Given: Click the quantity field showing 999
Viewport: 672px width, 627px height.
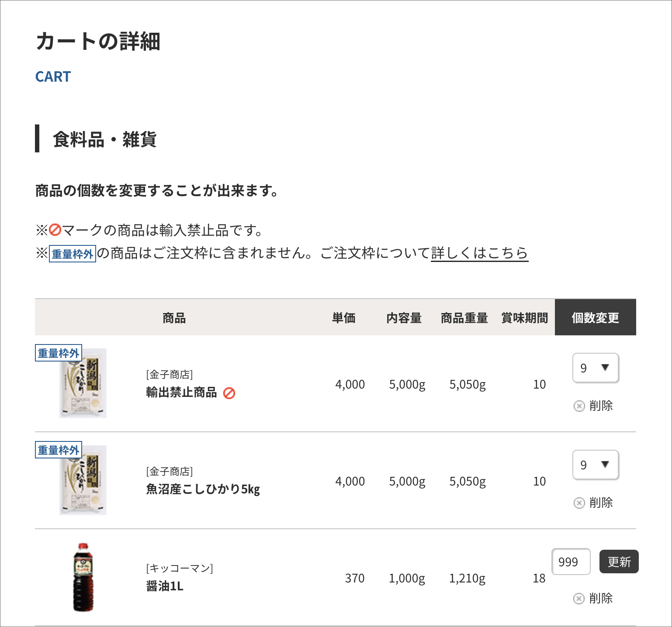Looking at the screenshot, I should tap(571, 562).
